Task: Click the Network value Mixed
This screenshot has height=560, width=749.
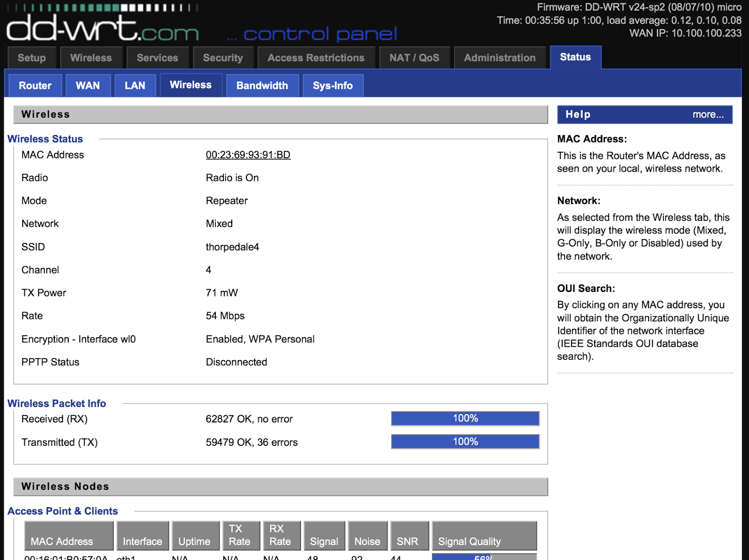Action: pos(219,224)
